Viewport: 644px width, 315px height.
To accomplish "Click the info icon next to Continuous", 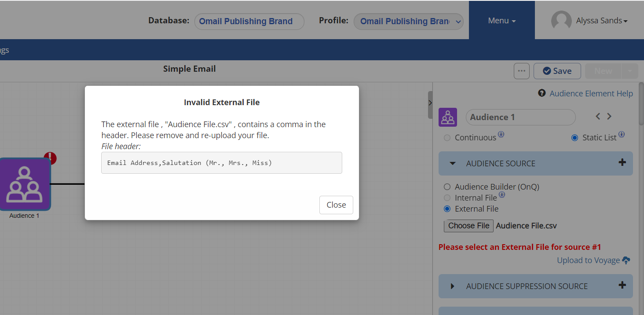I will pyautogui.click(x=501, y=135).
